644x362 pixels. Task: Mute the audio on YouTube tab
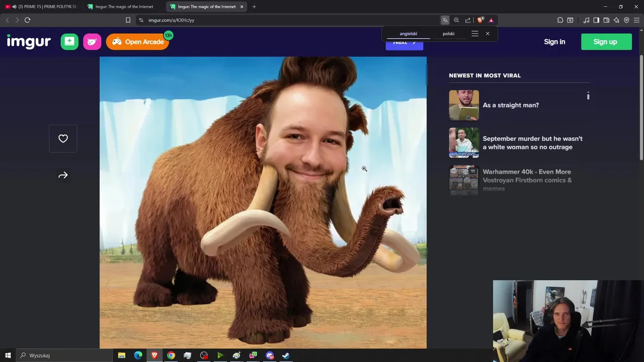(14, 7)
